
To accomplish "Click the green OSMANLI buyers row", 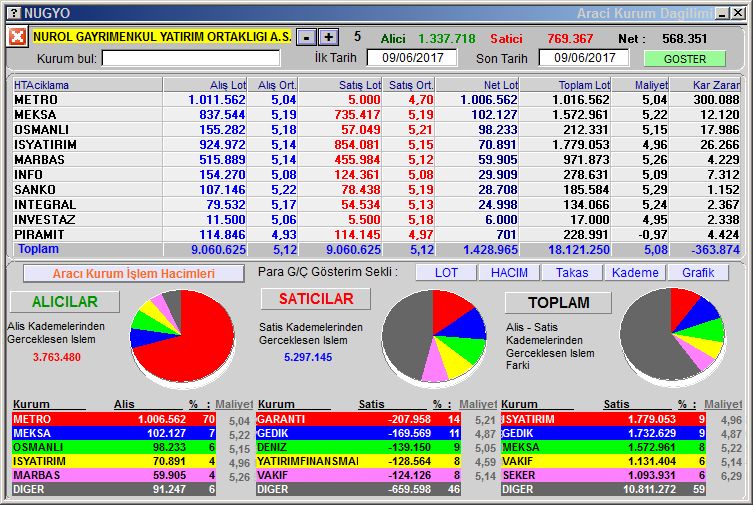I will tap(114, 447).
